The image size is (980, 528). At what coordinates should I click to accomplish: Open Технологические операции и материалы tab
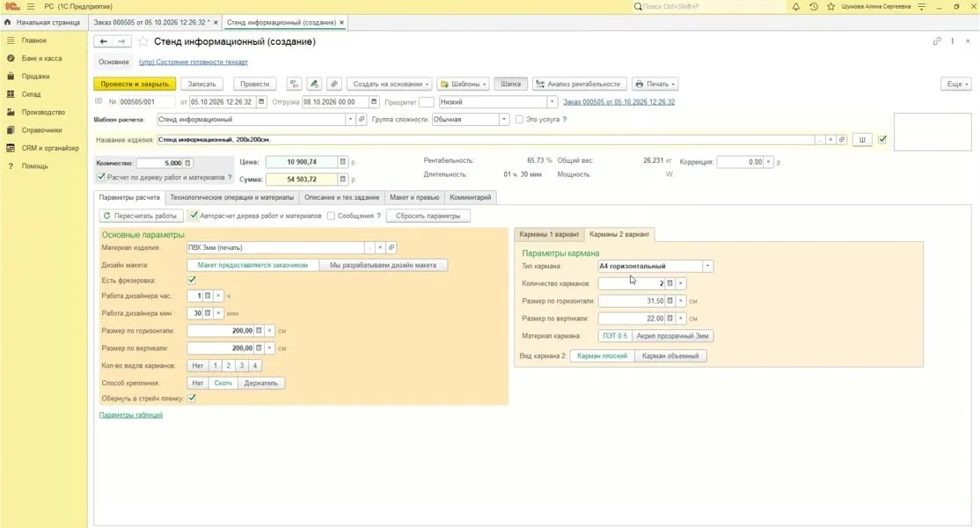232,197
